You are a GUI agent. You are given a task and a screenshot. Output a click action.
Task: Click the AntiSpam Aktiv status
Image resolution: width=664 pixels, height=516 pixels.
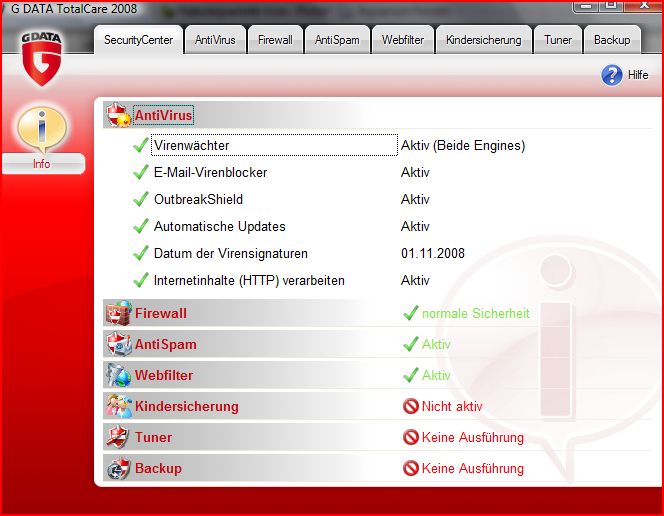(x=436, y=344)
